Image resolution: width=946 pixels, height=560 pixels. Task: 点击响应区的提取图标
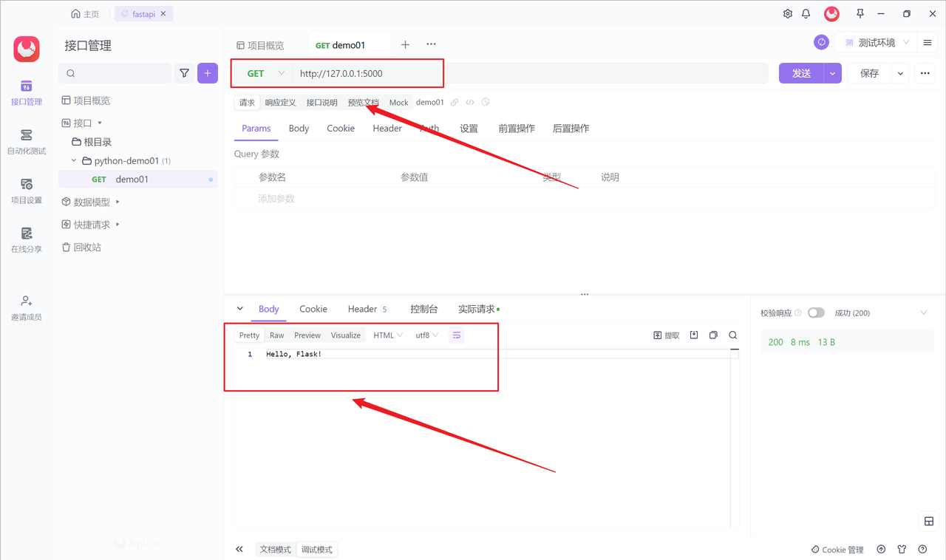coord(666,335)
